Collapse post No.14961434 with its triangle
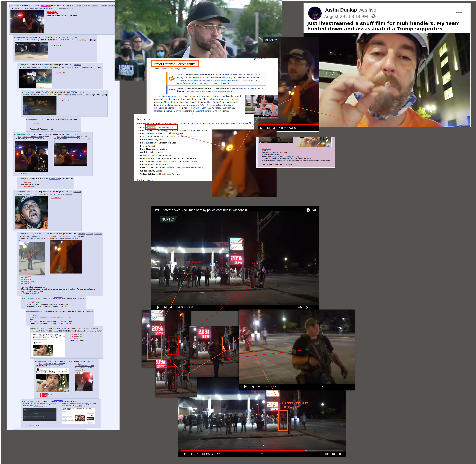This screenshot has width=476, height=464. (x=27, y=119)
